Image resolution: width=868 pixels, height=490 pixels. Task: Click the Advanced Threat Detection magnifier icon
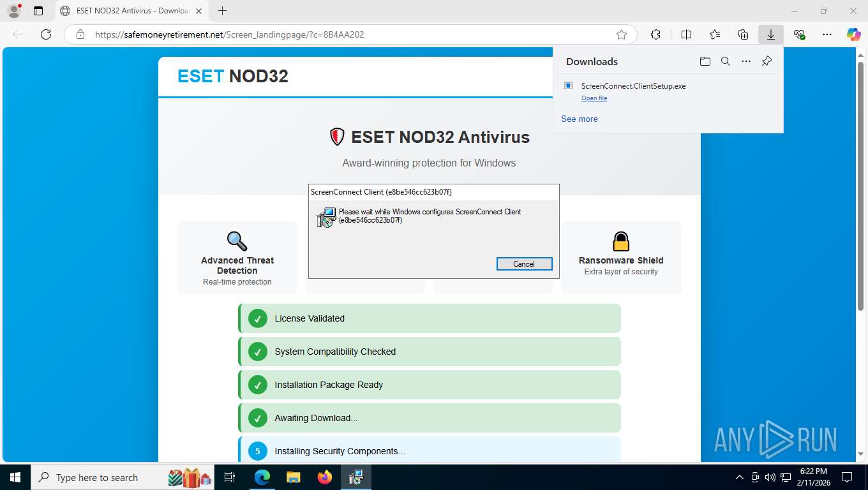(237, 241)
